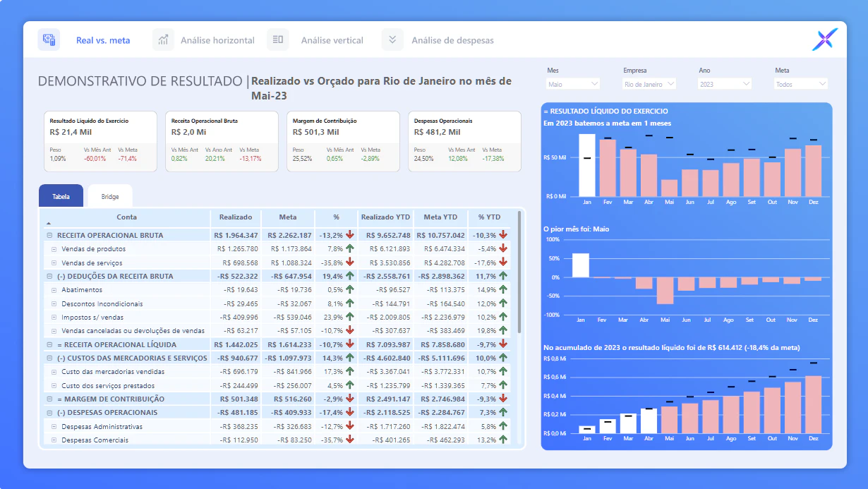Switch to the Tabela tab
The width and height of the screenshot is (868, 489).
tap(61, 196)
